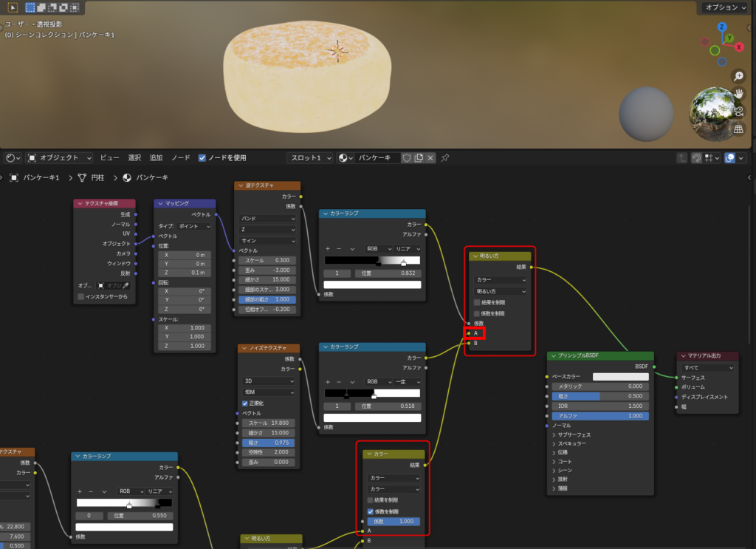The width and height of the screenshot is (756, 549).
Task: Click the zoom view magnifier icon in viewport
Action: click(x=738, y=76)
